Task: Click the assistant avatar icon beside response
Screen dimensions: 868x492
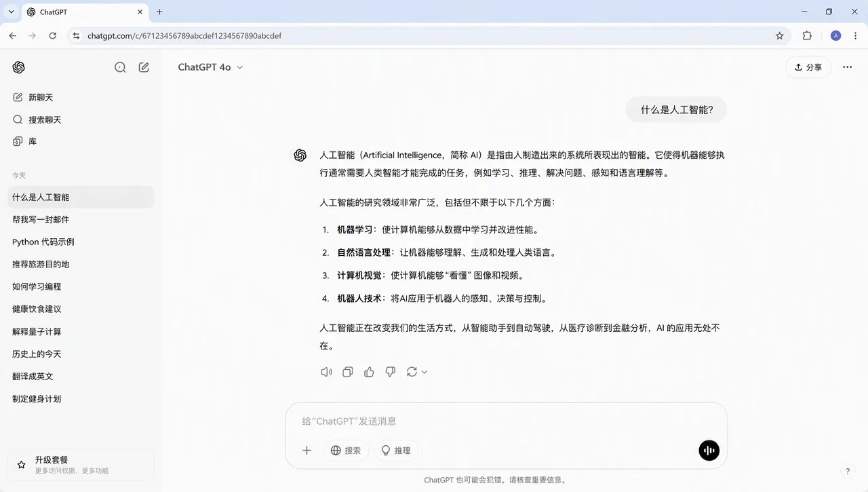Action: pyautogui.click(x=300, y=155)
